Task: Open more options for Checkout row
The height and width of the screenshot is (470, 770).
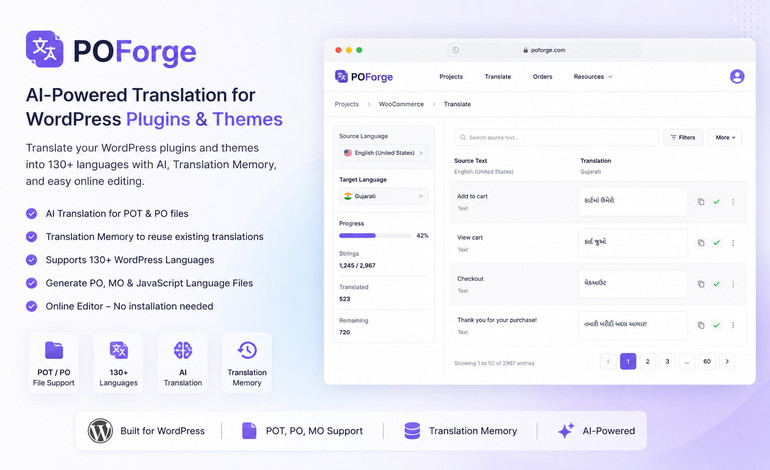Action: pyautogui.click(x=733, y=284)
